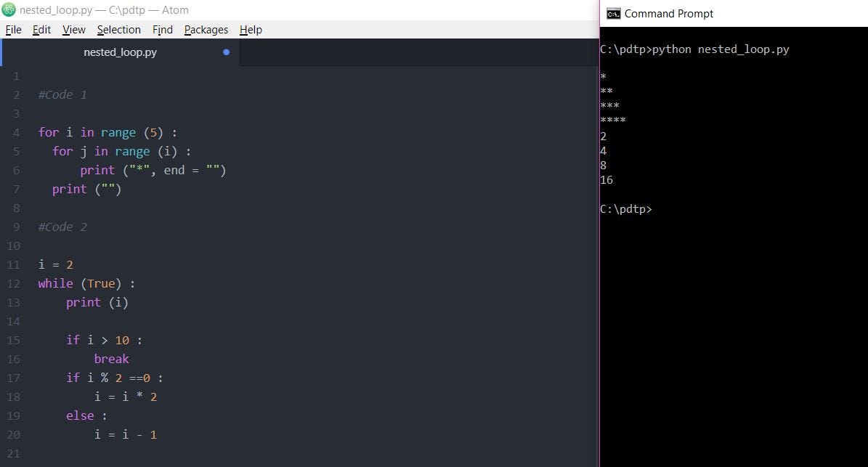This screenshot has width=868, height=467.
Task: Place cursor on the while (True) line
Action: 86,283
